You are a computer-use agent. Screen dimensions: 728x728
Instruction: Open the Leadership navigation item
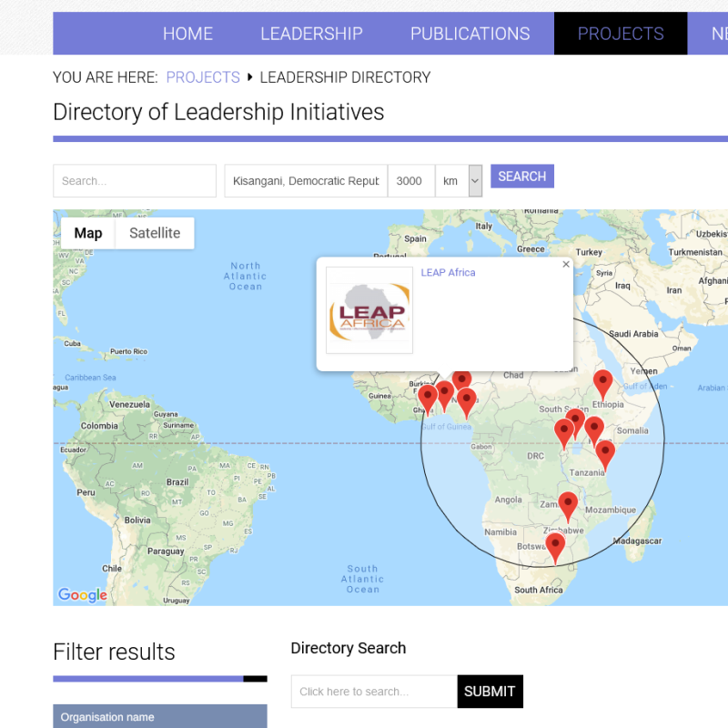tap(311, 34)
